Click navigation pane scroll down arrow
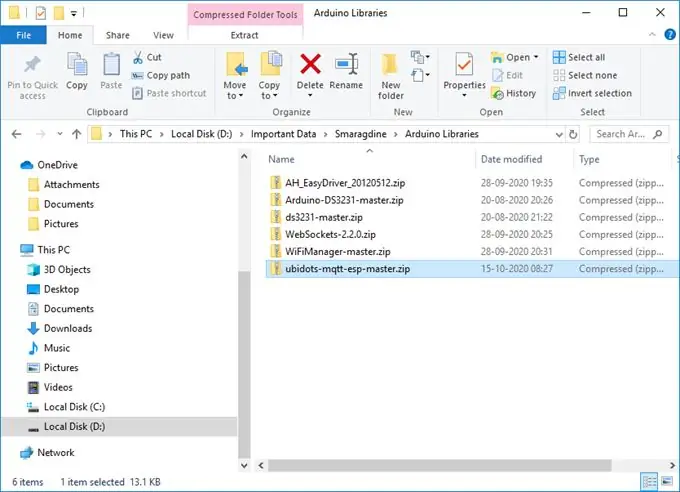The height and width of the screenshot is (492, 680). tap(244, 466)
